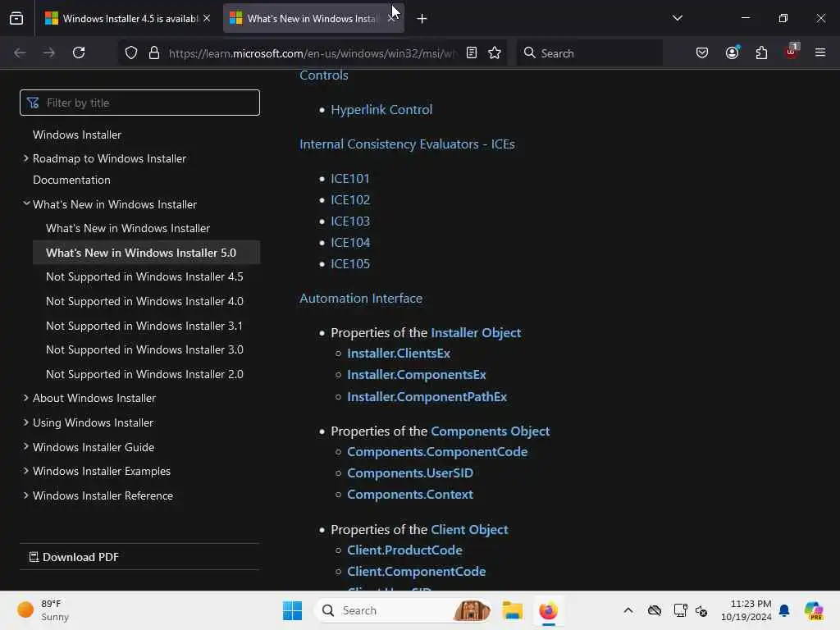840x630 pixels.
Task: Open Installer Object link
Action: (x=476, y=333)
